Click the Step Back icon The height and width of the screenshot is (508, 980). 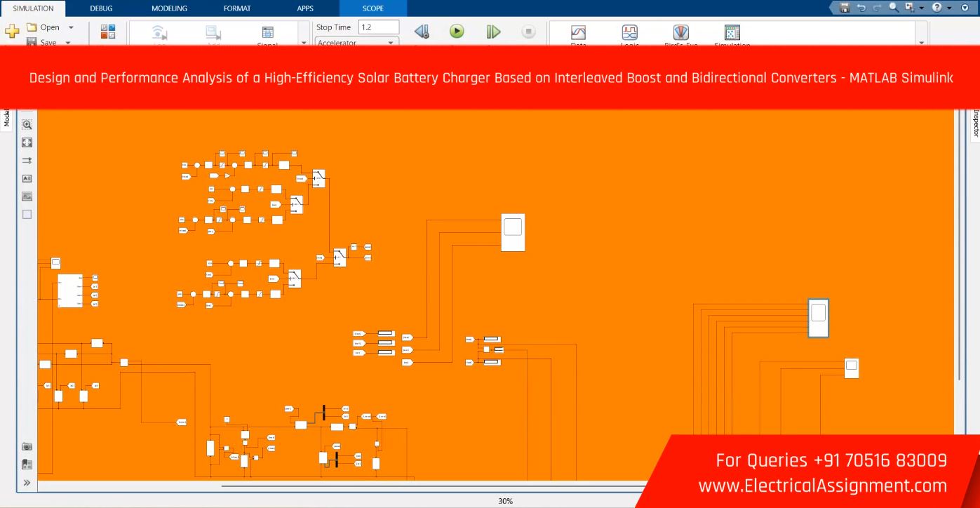coord(421,32)
